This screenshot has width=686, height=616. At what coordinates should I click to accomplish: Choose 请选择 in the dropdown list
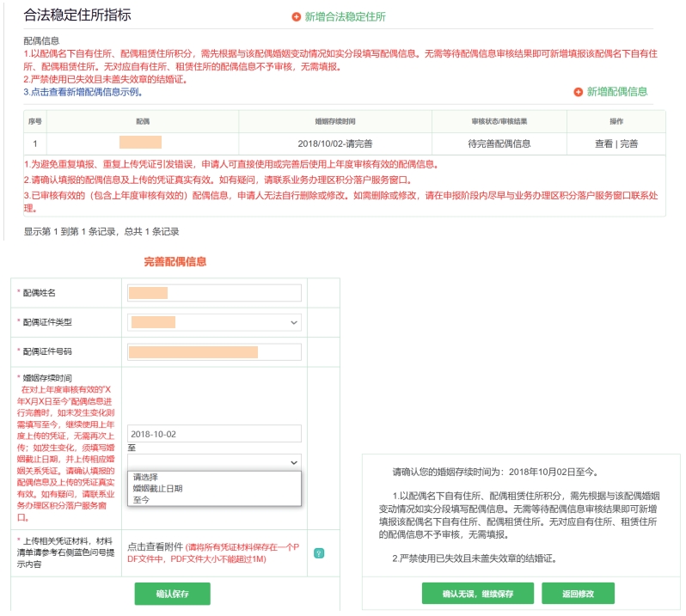pos(145,477)
